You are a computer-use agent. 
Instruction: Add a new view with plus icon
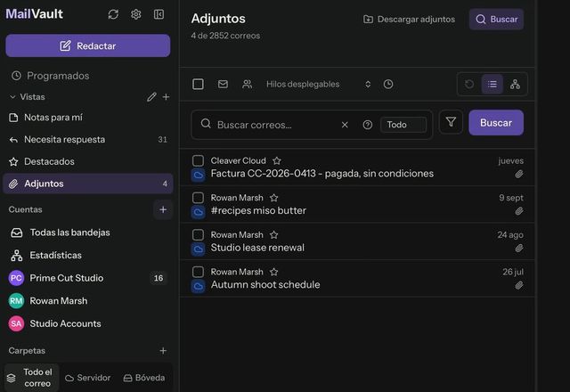166,97
